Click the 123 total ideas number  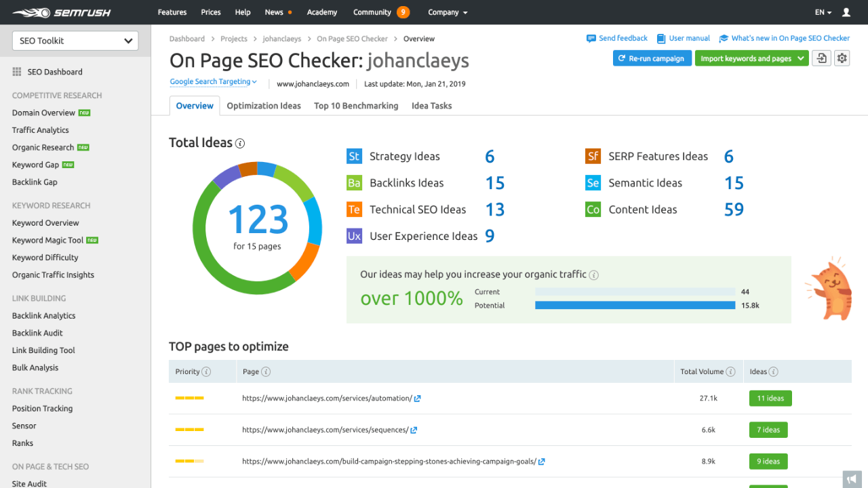click(258, 220)
